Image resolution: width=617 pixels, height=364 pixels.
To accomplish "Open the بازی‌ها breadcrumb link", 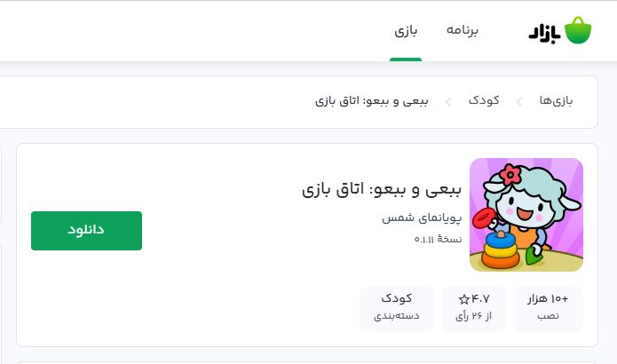I will point(557,100).
